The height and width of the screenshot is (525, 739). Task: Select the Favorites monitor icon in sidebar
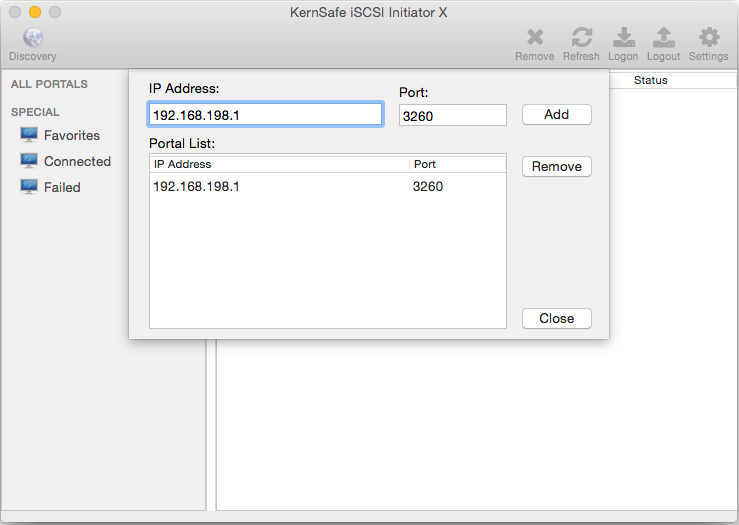click(x=29, y=135)
